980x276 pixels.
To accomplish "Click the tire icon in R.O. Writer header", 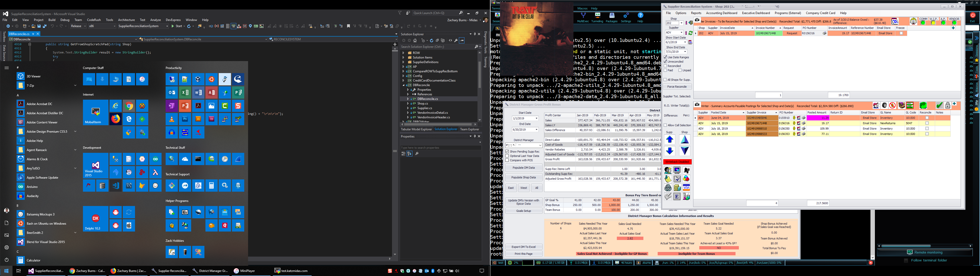I will click(x=885, y=106).
